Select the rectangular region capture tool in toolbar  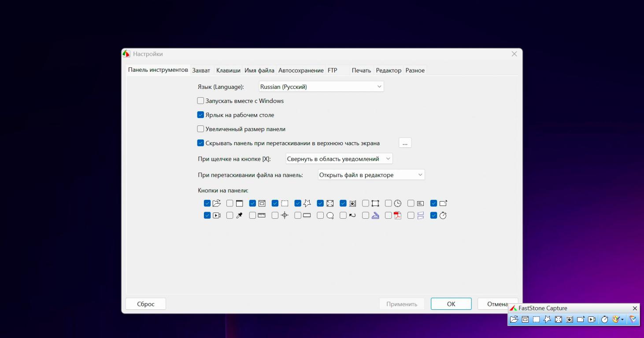536,320
